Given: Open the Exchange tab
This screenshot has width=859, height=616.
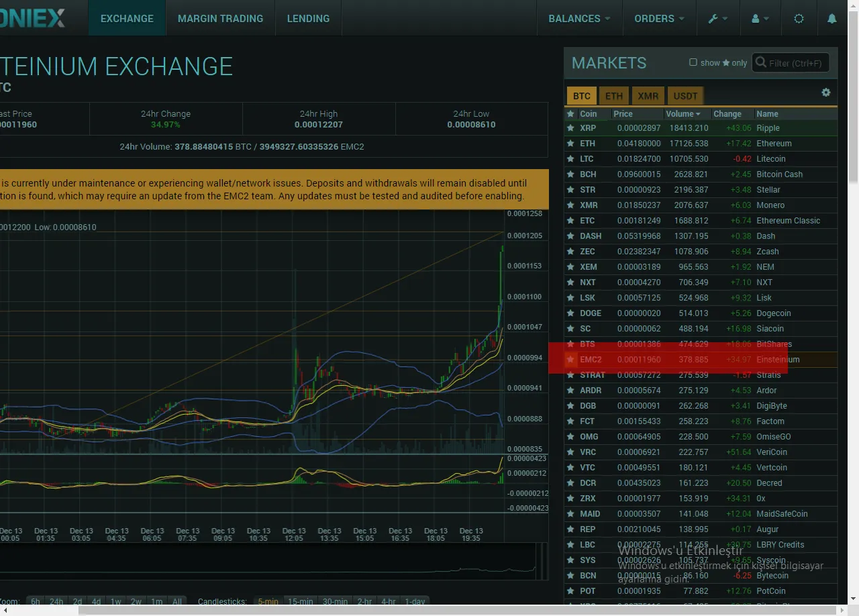Looking at the screenshot, I should (x=127, y=18).
